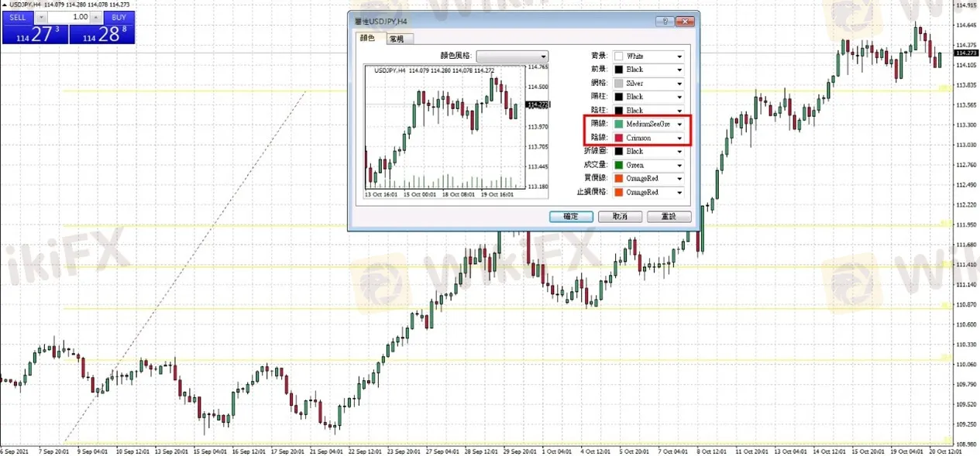Open the 常規 tab
Image resolution: width=980 pixels, height=456 pixels.
398,39
